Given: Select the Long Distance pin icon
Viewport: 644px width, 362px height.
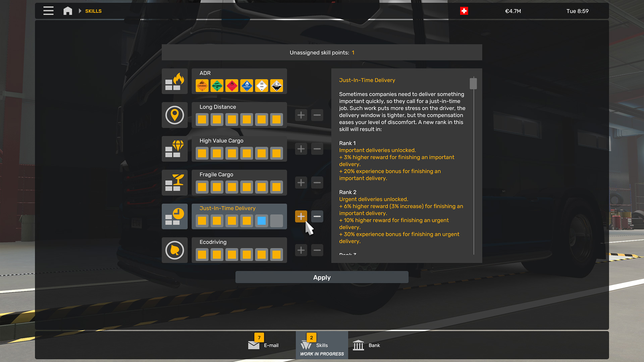Looking at the screenshot, I should point(174,115).
